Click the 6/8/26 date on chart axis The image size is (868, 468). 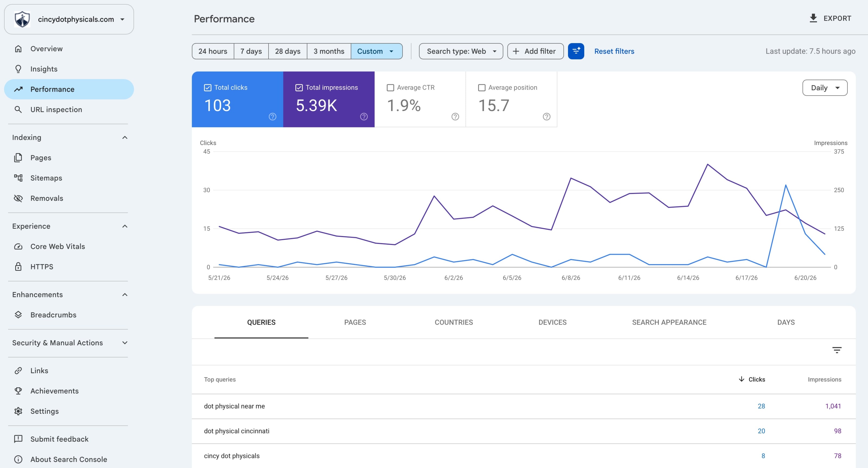570,278
